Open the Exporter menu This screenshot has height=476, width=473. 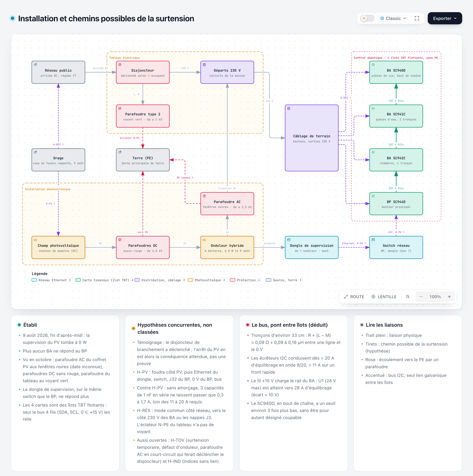(445, 18)
